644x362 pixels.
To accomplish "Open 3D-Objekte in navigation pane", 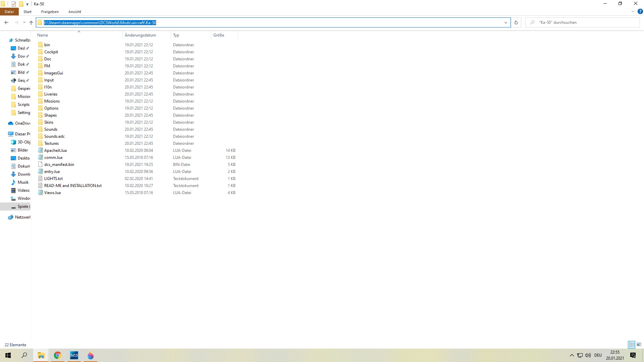I will pos(20,142).
